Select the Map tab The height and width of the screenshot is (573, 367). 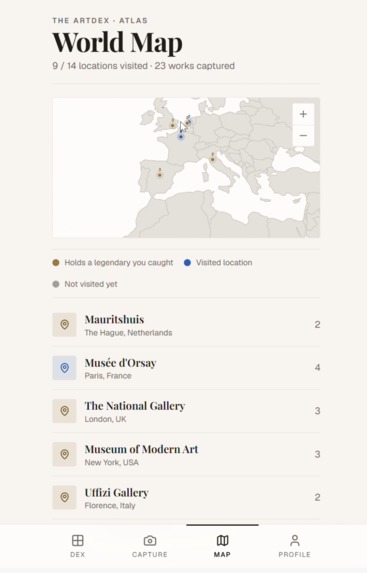point(222,546)
